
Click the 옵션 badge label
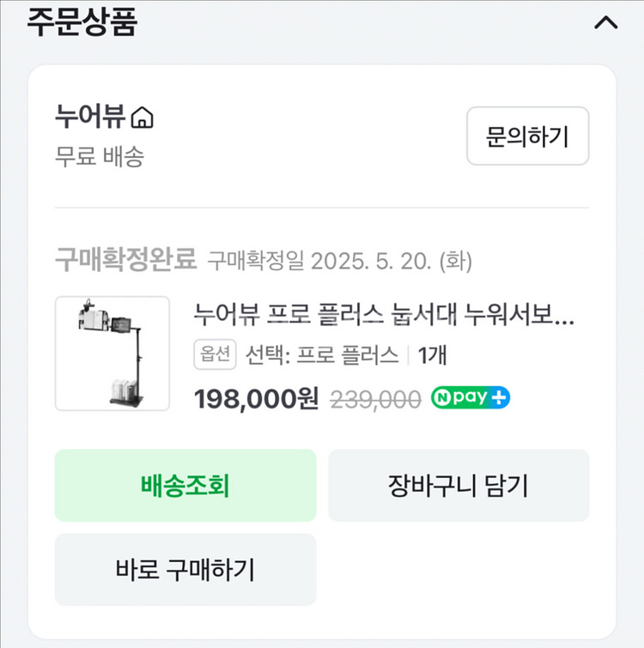point(215,354)
